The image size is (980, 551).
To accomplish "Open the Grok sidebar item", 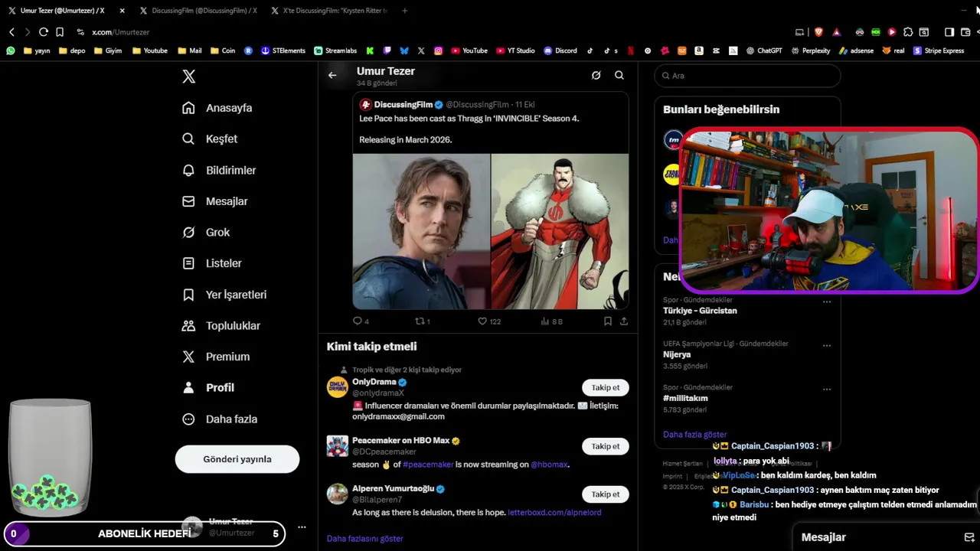I will tap(207, 232).
